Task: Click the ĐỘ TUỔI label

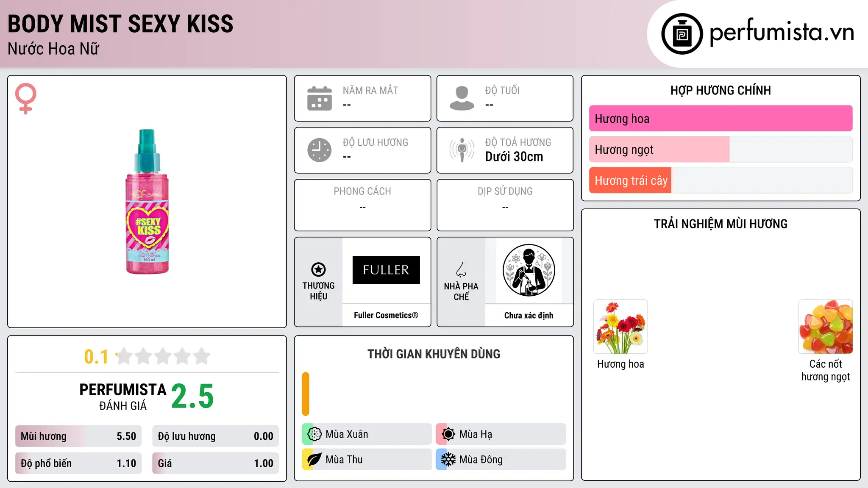Action: 502,91
